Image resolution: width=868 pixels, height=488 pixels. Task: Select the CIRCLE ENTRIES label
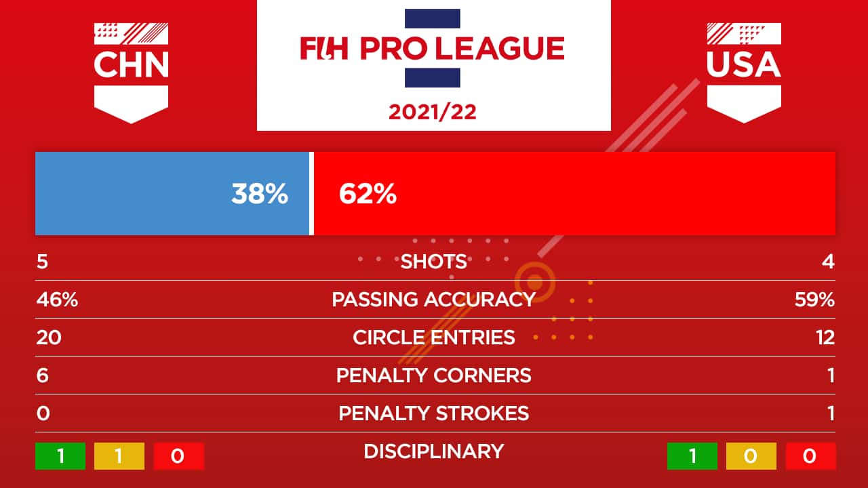(434, 338)
